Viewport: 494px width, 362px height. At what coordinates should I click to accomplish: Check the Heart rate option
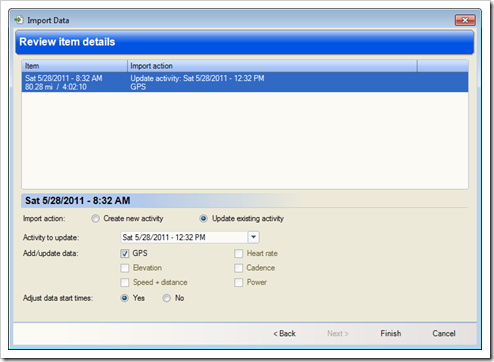coord(239,254)
